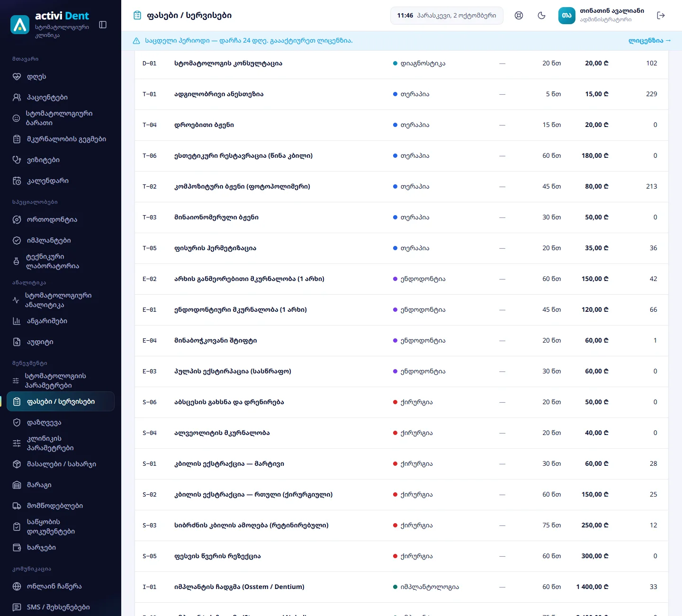This screenshot has height=616, width=682.
Task: Select იმპლანტის ჩადგმა (Osstem / Dentium) row
Action: click(x=402, y=587)
